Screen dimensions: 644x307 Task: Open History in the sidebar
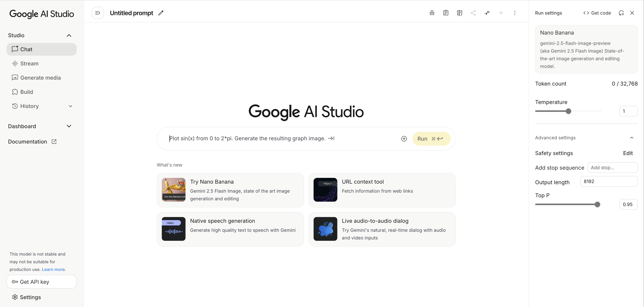[42, 106]
